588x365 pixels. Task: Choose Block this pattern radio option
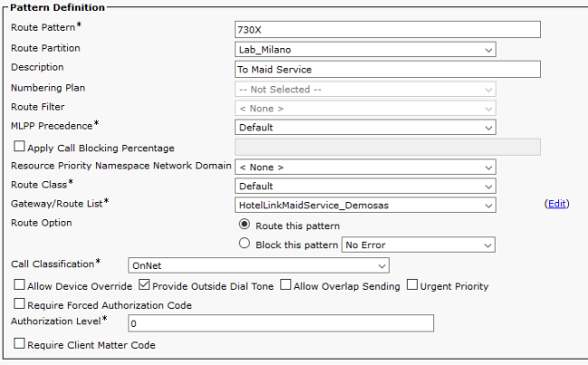coord(244,244)
